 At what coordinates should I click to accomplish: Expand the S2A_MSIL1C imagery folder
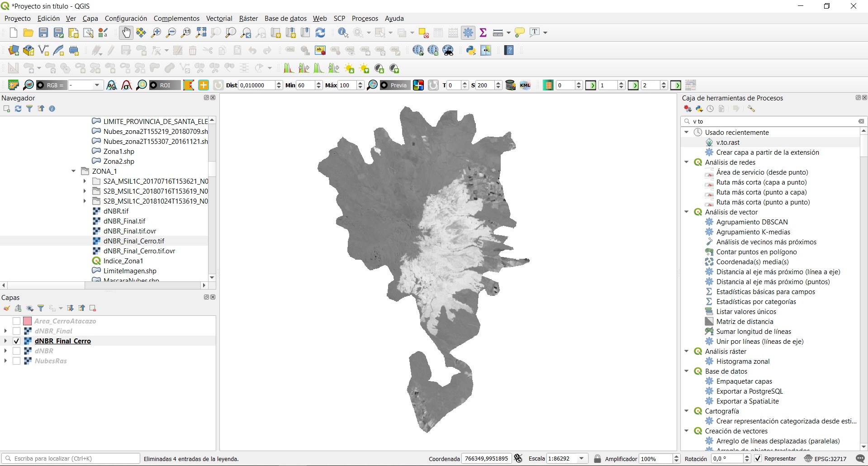coord(85,181)
